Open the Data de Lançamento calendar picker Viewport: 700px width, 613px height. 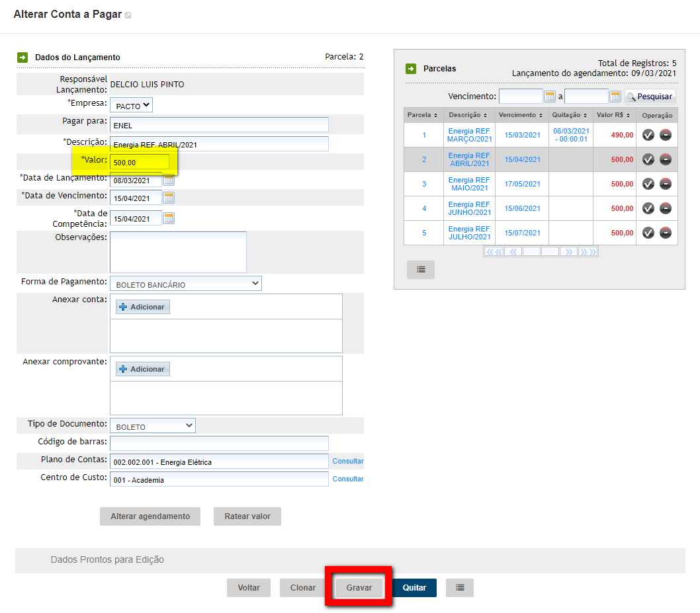point(169,180)
